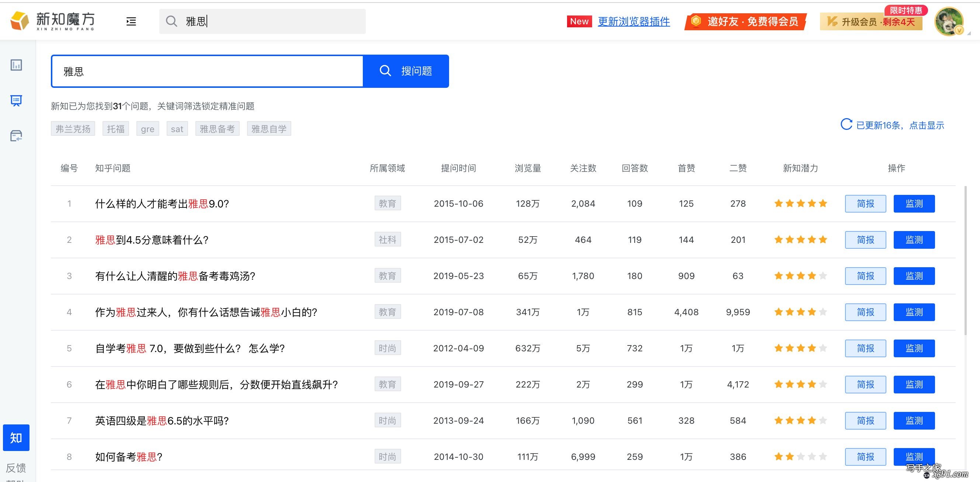Toggle the sidebar menu collapse icon
This screenshot has height=482, width=980.
coord(131,21)
